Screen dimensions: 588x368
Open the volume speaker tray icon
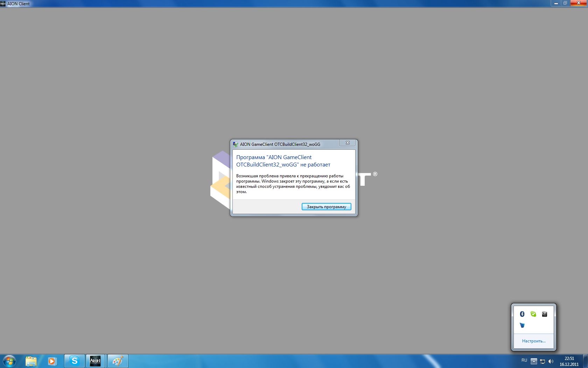(551, 361)
